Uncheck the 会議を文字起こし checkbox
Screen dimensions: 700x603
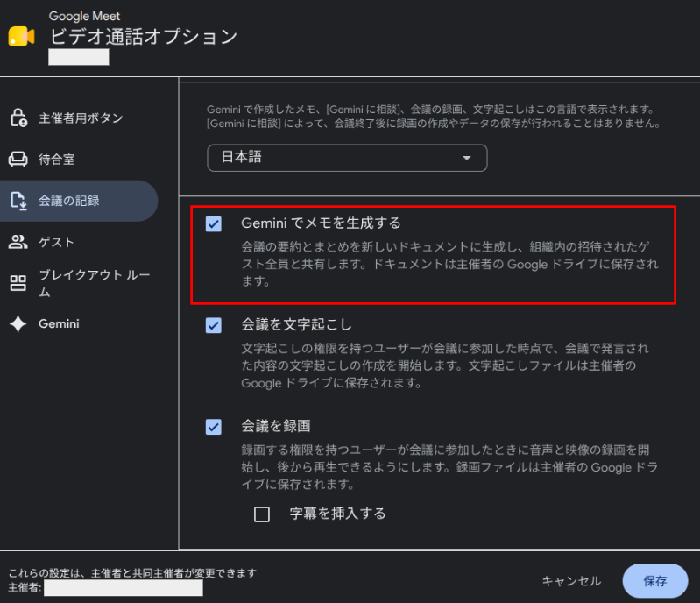tap(214, 325)
